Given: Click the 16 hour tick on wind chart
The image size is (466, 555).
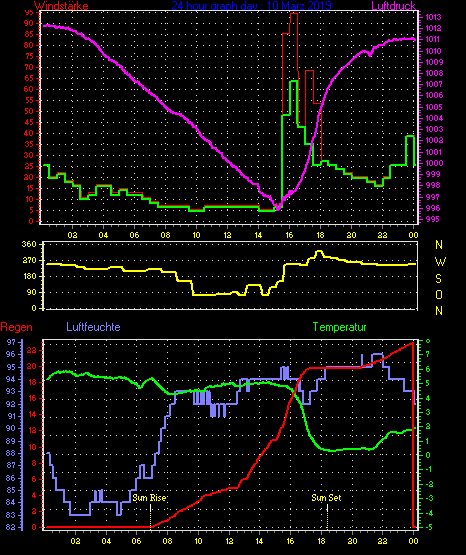Looking at the screenshot, I should coord(289,235).
